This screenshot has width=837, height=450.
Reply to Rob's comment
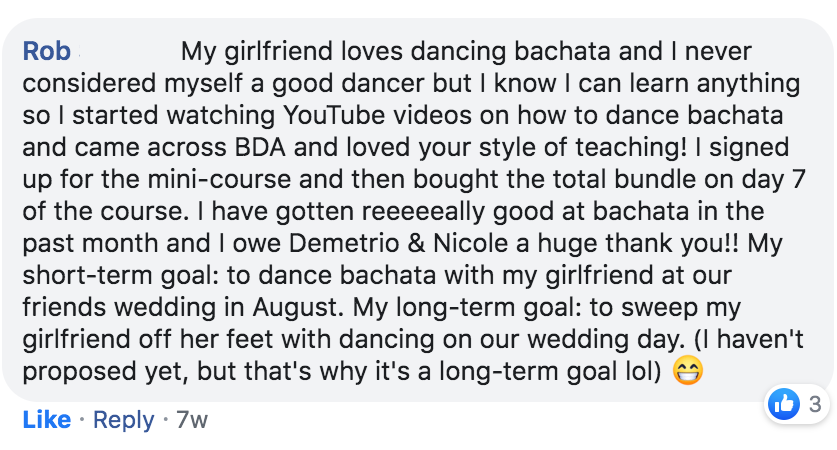point(123,420)
